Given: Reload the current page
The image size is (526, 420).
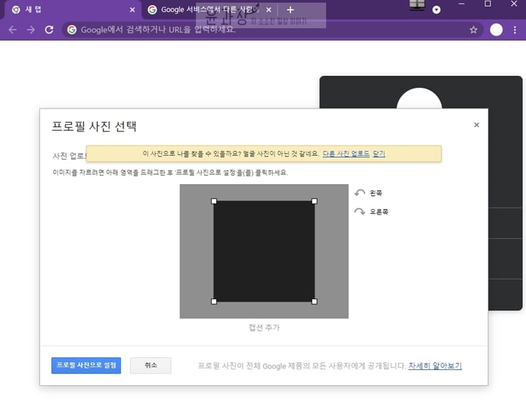Looking at the screenshot, I should click(49, 30).
